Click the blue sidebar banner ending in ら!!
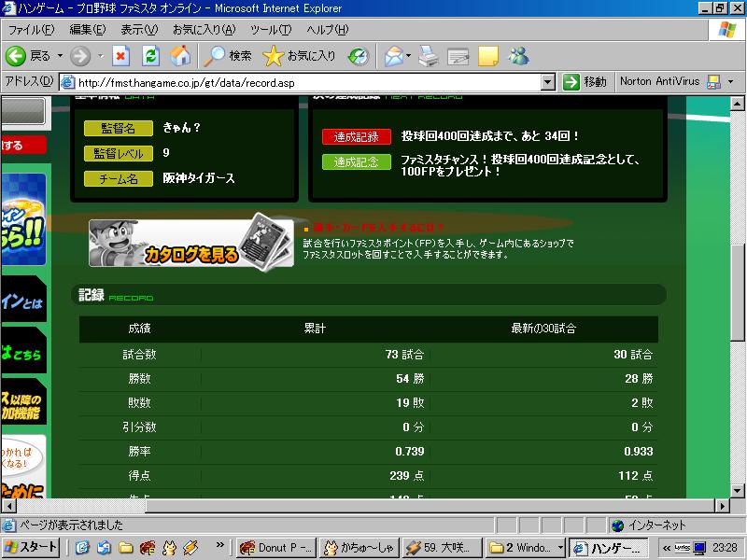Image resolution: width=747 pixels, height=560 pixels. (x=24, y=219)
